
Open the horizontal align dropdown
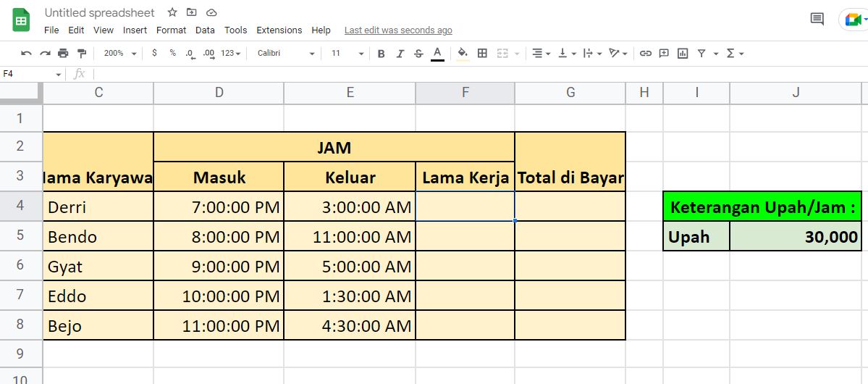(541, 53)
